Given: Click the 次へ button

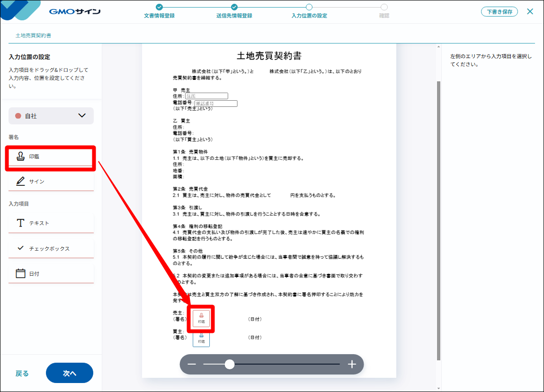Looking at the screenshot, I should pyautogui.click(x=70, y=373).
